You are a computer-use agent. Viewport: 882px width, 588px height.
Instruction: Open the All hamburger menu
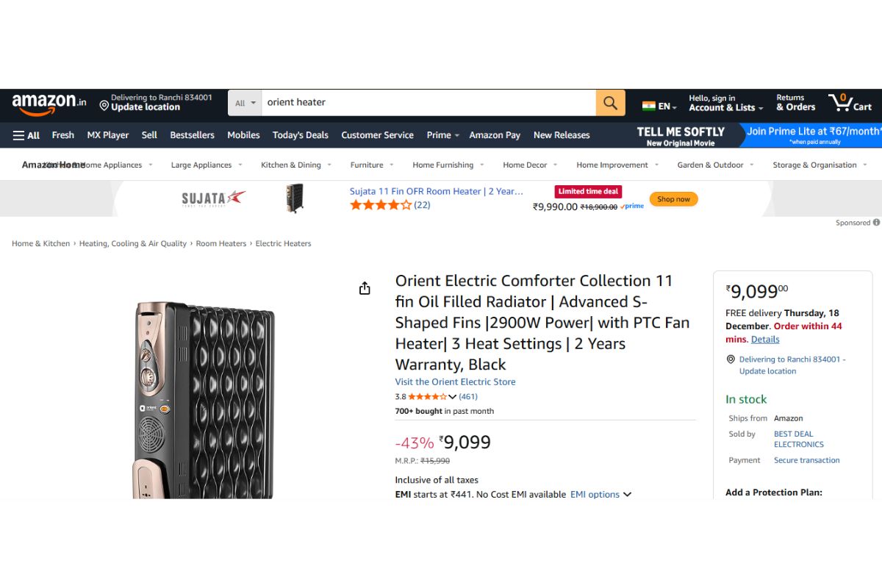coord(26,135)
